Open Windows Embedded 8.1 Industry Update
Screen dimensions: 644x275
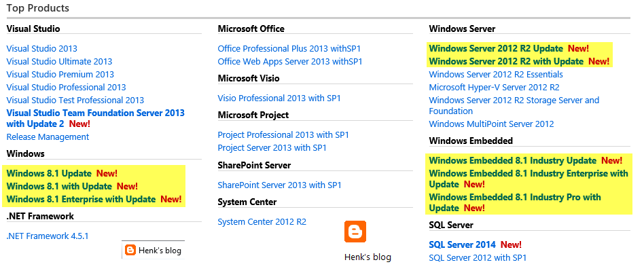pyautogui.click(x=513, y=160)
